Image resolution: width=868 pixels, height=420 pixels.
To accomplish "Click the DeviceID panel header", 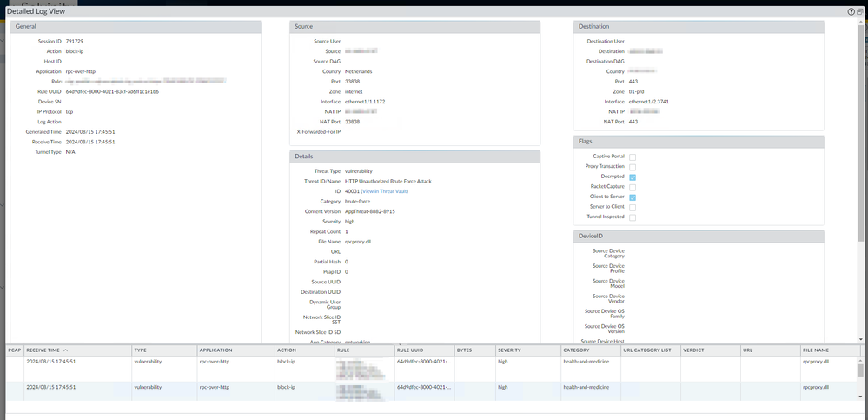I will [x=699, y=236].
